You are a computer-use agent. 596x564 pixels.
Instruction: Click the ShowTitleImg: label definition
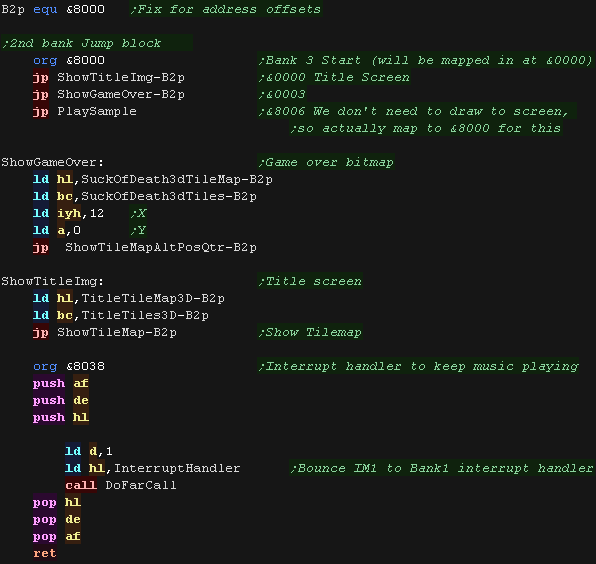(52, 281)
